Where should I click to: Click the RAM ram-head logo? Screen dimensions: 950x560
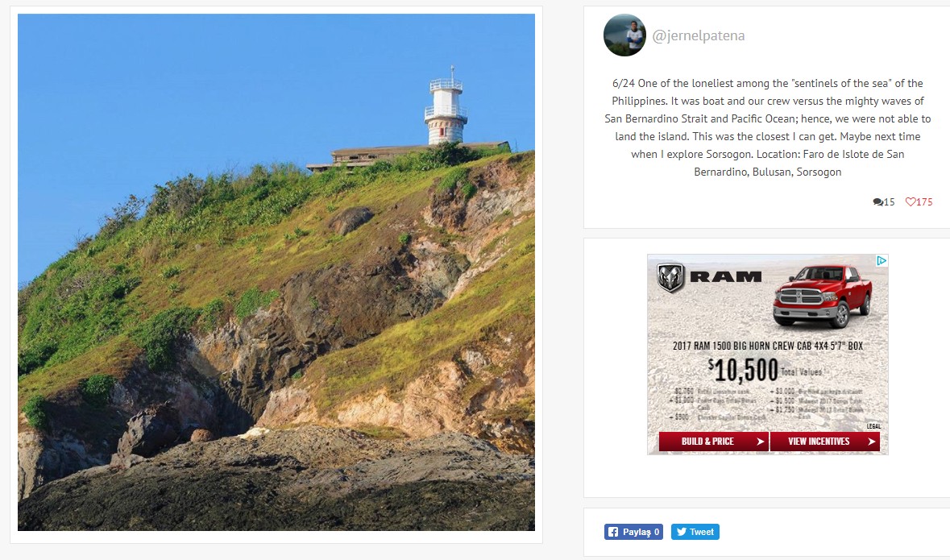tap(670, 277)
